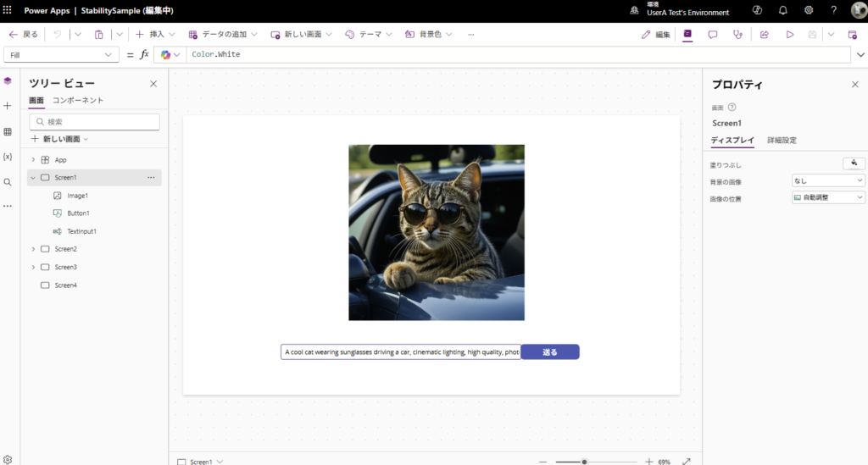Viewport: 868px width, 465px height.
Task: Open the 画像の位置 dropdown in properties
Action: [x=827, y=197]
